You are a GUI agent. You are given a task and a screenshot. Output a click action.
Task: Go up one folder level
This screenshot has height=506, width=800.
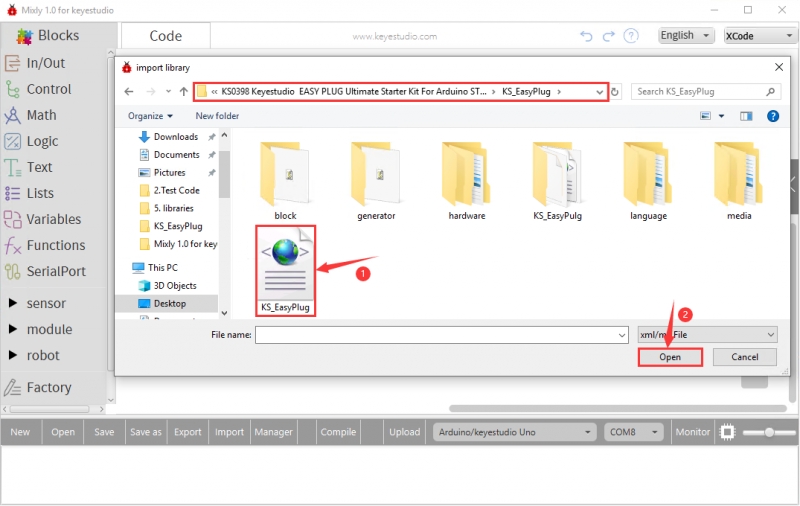click(184, 92)
